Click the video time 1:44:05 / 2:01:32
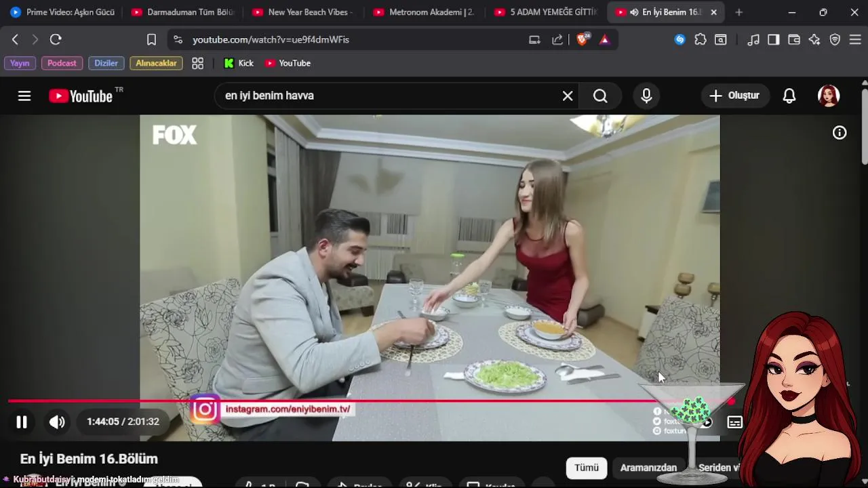Image resolution: width=868 pixels, height=488 pixels. click(x=123, y=422)
